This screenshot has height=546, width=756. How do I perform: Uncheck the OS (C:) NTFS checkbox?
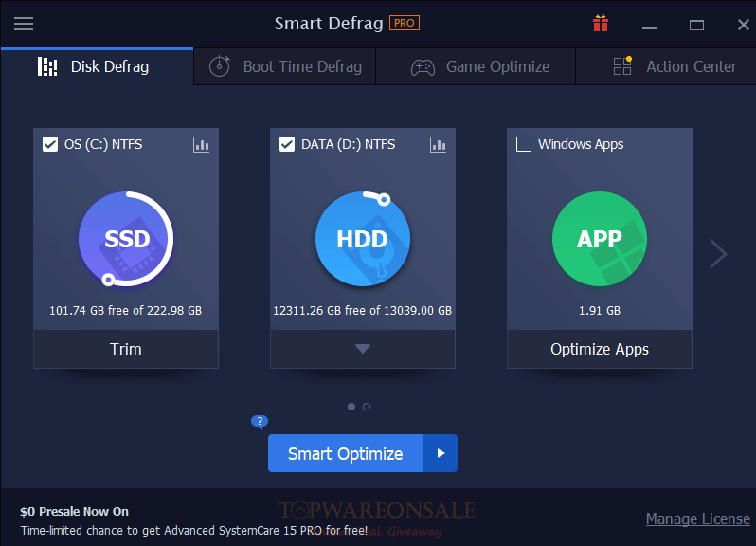[x=50, y=144]
